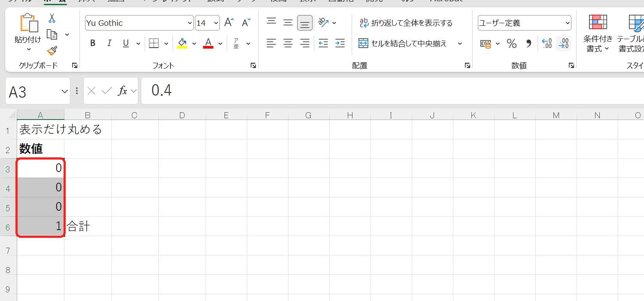Expand the Copy options arrow
644x301 pixels.
67,34
